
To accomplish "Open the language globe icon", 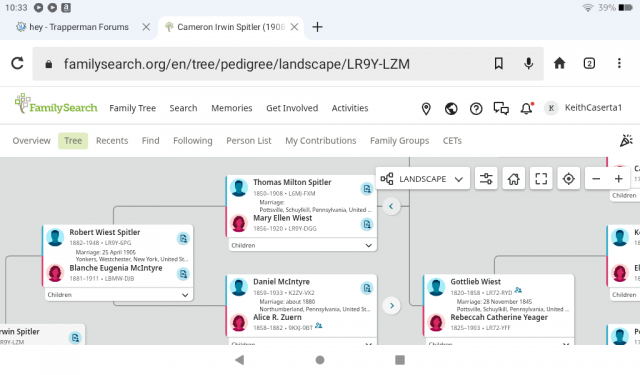I will click(x=451, y=109).
